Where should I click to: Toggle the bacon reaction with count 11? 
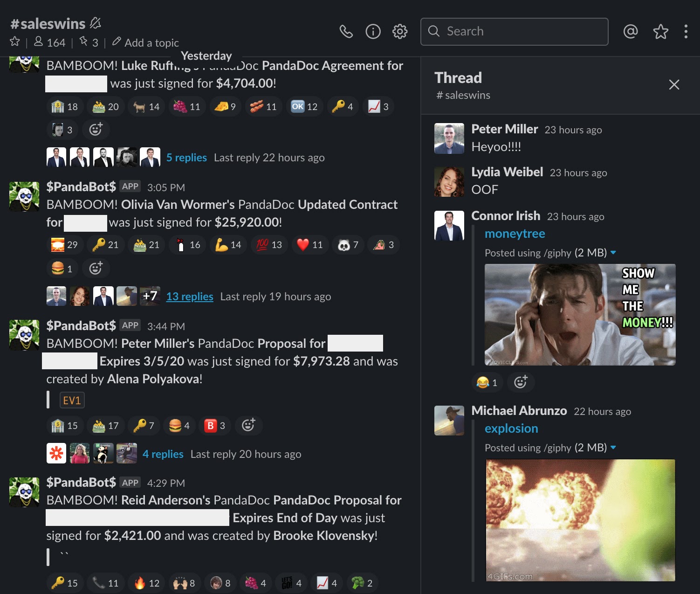(263, 106)
